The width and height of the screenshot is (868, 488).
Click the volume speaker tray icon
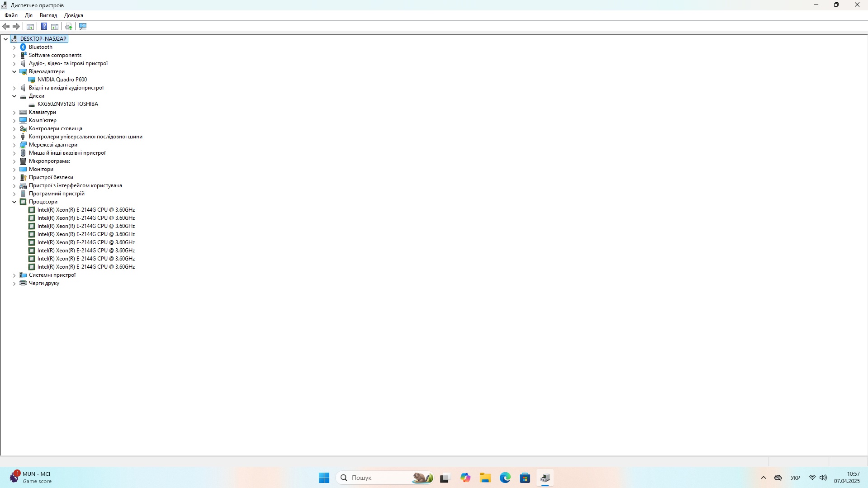pos(823,478)
